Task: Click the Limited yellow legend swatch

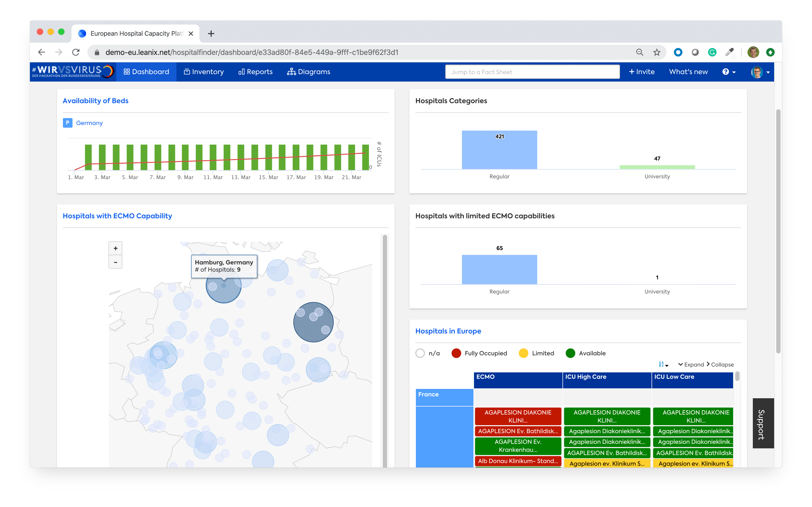Action: [523, 353]
